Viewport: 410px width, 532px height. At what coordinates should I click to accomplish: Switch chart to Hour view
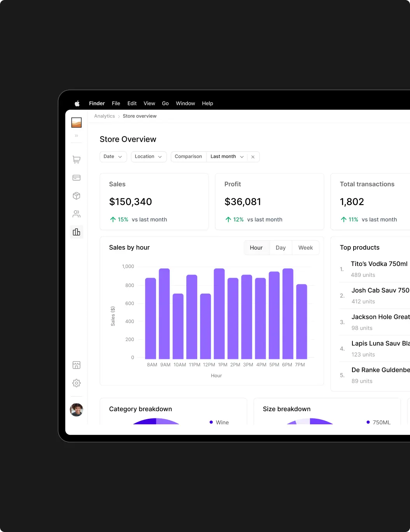click(256, 248)
